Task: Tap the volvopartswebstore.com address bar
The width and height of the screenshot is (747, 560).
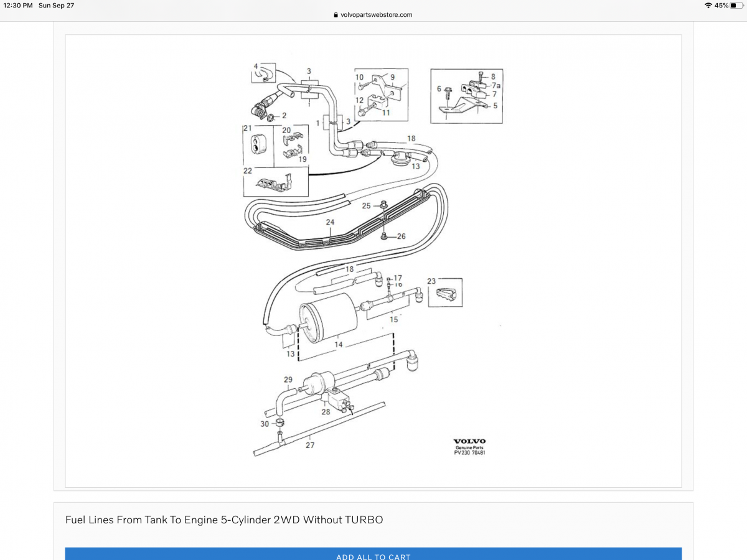Action: [374, 15]
